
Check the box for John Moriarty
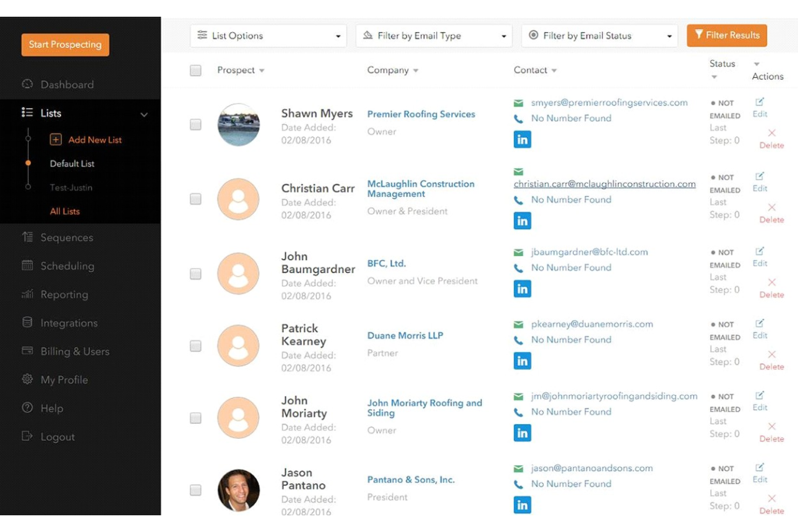click(x=195, y=418)
